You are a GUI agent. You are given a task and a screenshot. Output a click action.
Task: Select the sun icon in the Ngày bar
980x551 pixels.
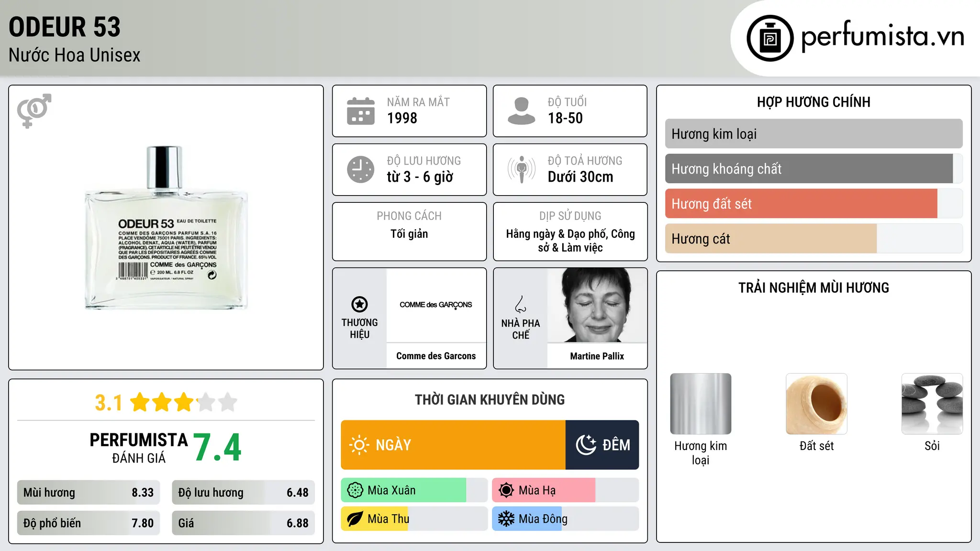(x=359, y=445)
